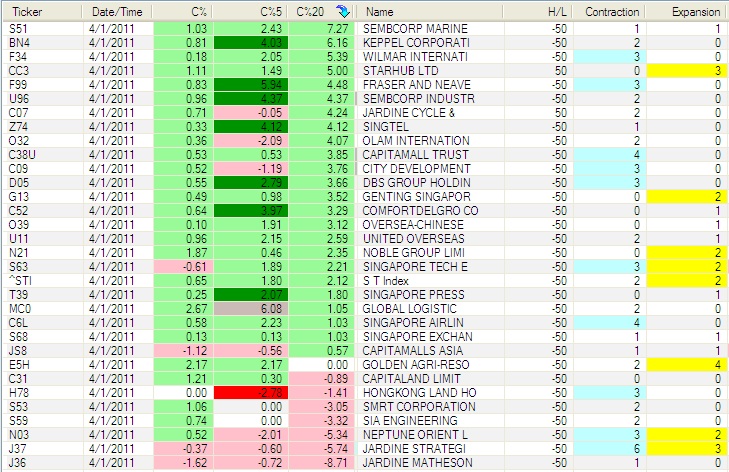This screenshot has height=472, width=729.
Task: Select the S51 ticker row
Action: point(18,31)
